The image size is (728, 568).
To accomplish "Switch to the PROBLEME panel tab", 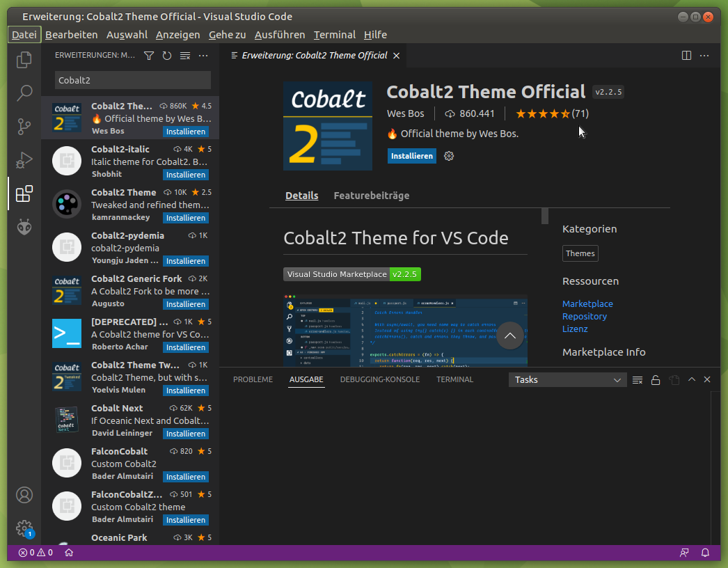I will click(253, 379).
